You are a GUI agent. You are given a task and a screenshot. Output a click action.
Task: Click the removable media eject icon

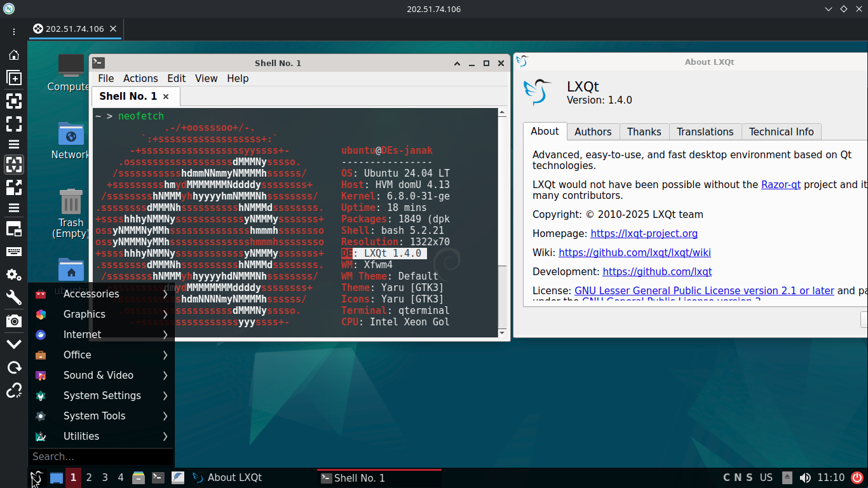point(787,478)
